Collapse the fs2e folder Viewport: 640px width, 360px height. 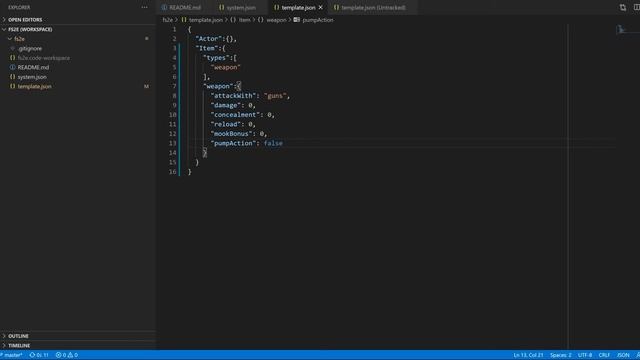click(78, 39)
